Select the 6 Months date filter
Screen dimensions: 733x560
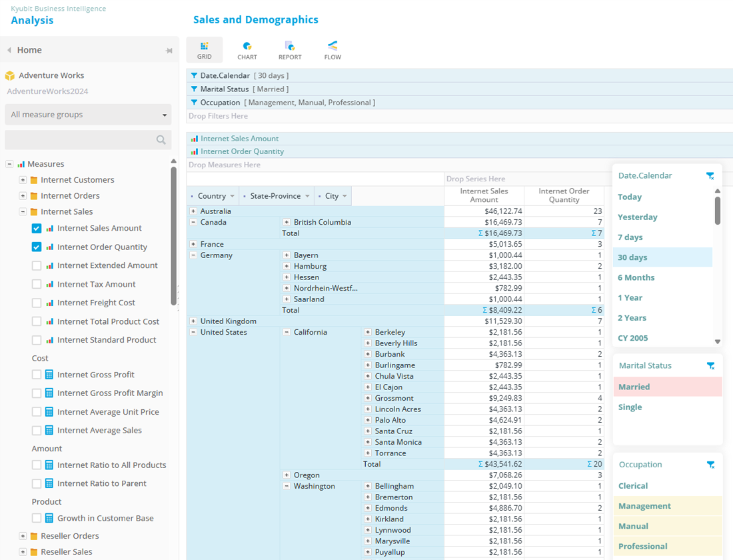coord(636,277)
